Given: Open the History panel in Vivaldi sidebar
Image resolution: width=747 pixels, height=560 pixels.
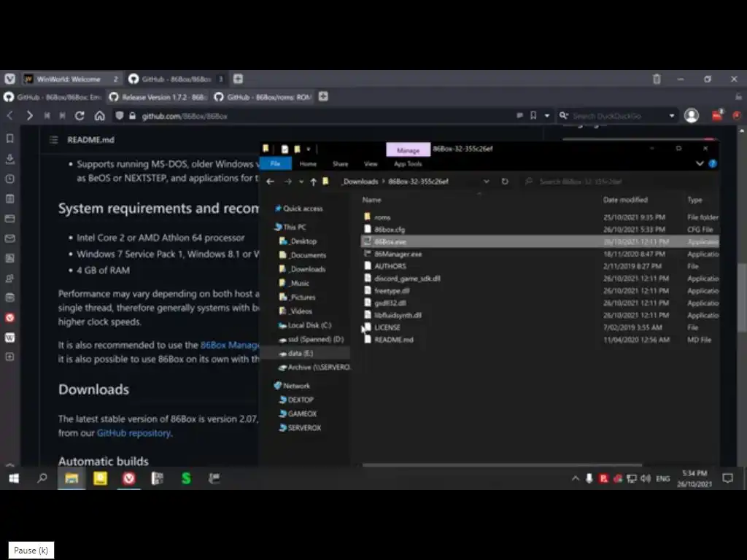Looking at the screenshot, I should [x=9, y=179].
